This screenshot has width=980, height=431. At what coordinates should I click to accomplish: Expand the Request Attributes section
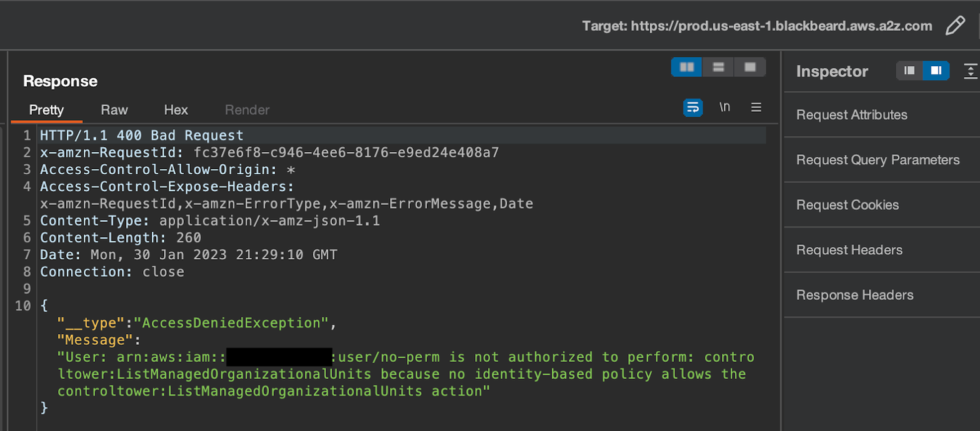[x=852, y=115]
